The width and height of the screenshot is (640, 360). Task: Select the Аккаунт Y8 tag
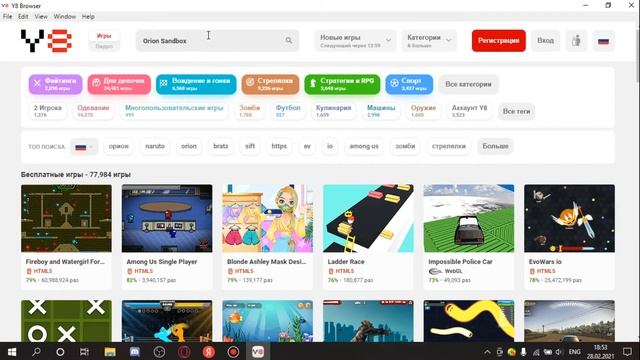click(x=469, y=111)
